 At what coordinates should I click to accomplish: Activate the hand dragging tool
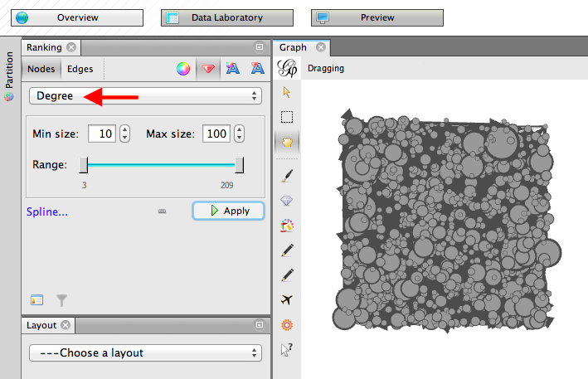(287, 142)
